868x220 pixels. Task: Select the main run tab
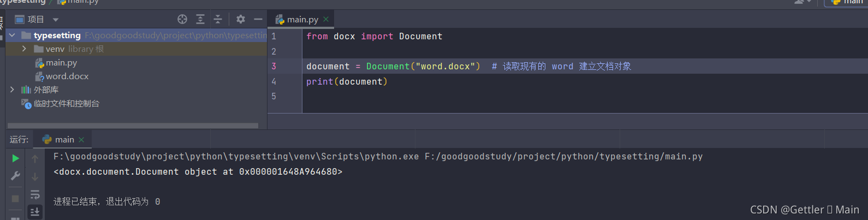pyautogui.click(x=64, y=140)
